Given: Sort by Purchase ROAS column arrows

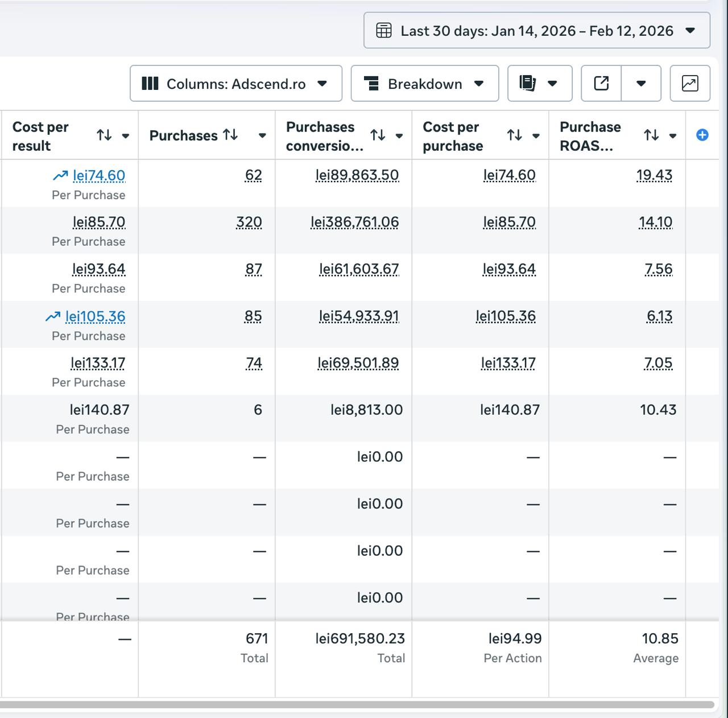Looking at the screenshot, I should click(651, 135).
